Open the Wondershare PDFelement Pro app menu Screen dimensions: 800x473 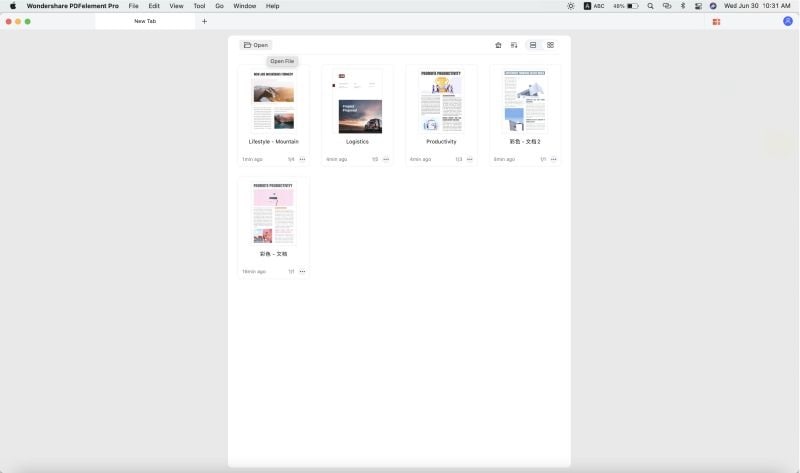72,6
